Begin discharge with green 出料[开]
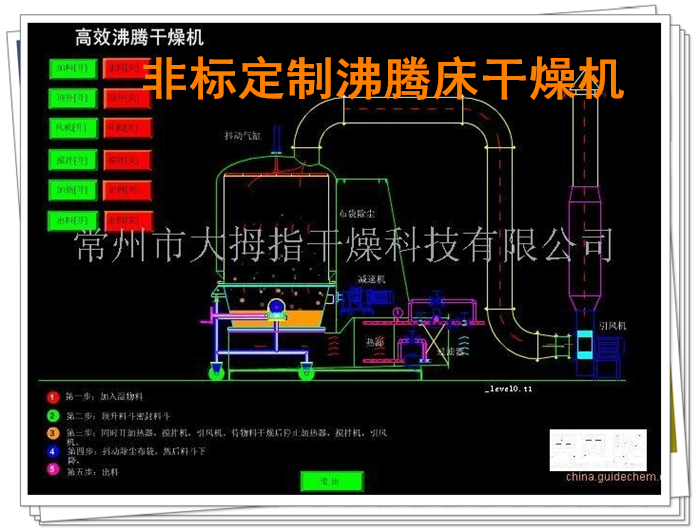The image size is (700, 530). pos(73,221)
